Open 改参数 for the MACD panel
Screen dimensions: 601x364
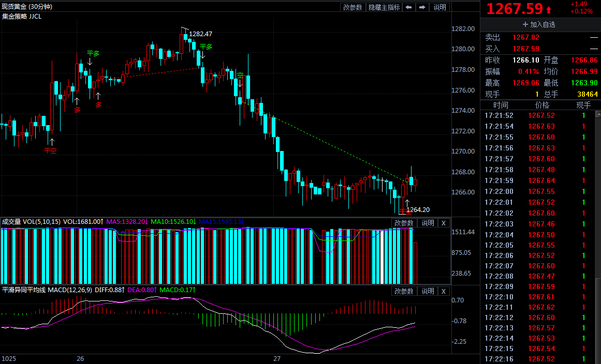tap(404, 291)
